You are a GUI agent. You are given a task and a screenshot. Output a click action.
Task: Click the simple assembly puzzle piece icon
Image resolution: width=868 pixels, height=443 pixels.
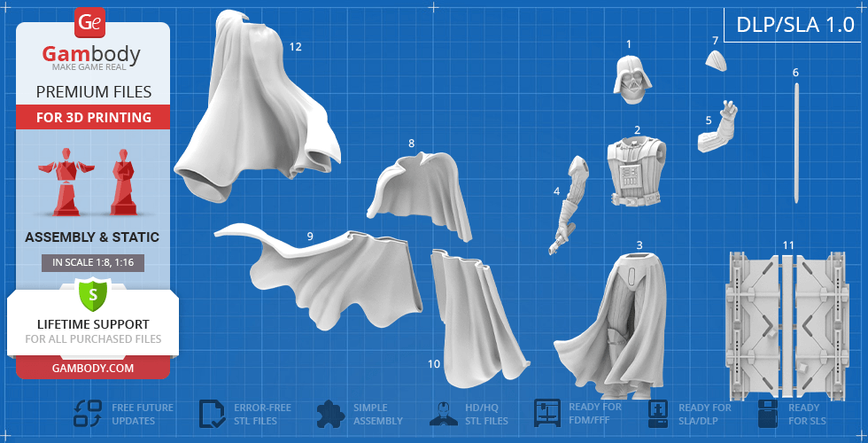330,414
